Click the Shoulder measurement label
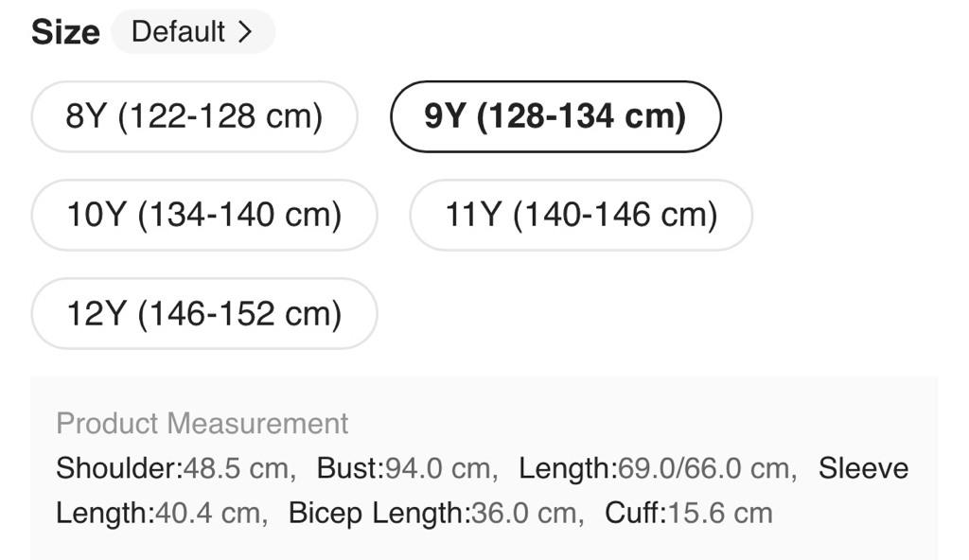This screenshot has width=969, height=560. coord(116,468)
